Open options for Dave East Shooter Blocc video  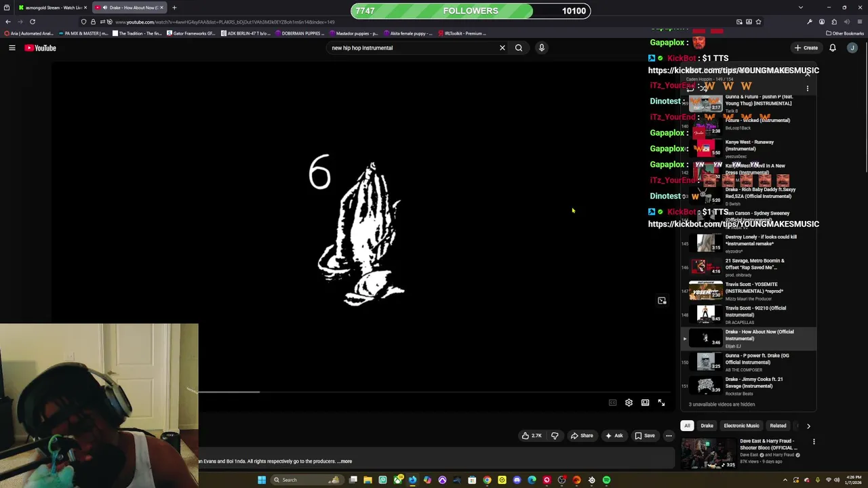[814, 442]
